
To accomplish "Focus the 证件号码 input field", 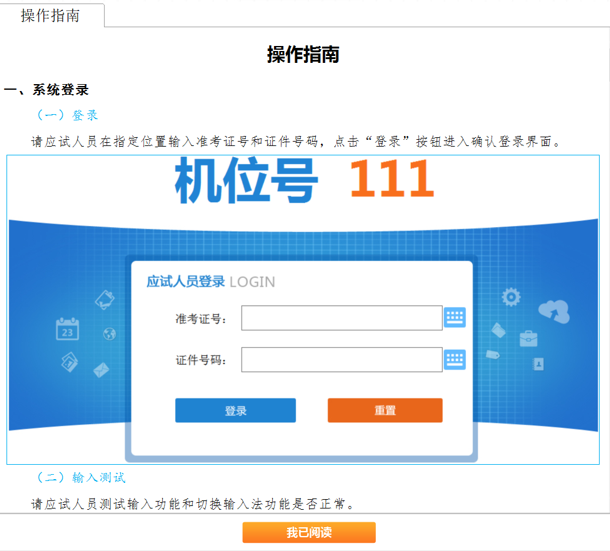I will (341, 359).
